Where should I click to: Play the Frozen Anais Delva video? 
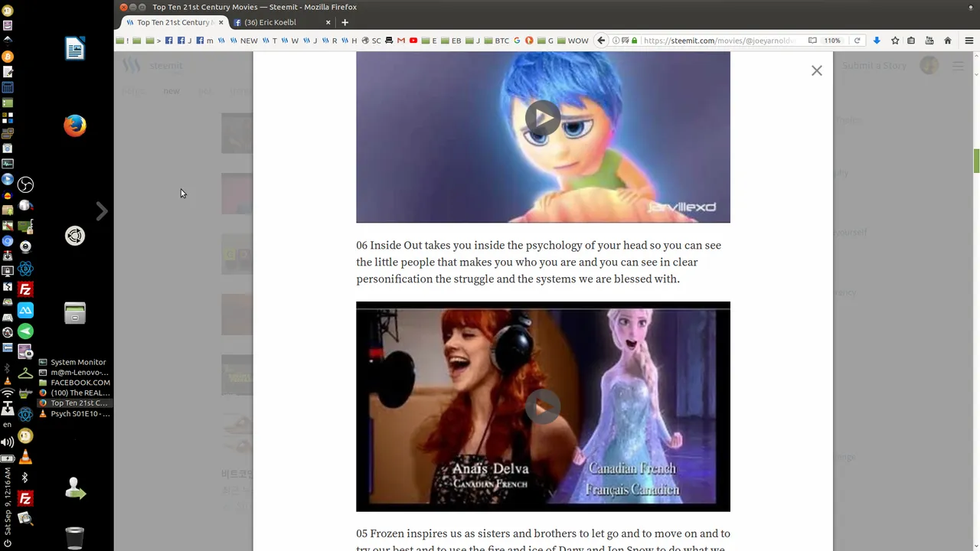pos(543,407)
